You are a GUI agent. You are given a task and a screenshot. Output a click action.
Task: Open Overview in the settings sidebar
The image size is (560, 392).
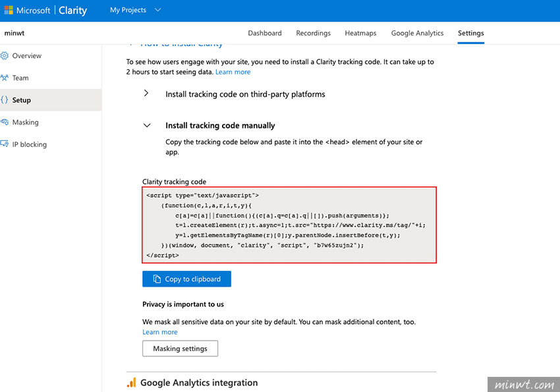pyautogui.click(x=51, y=56)
